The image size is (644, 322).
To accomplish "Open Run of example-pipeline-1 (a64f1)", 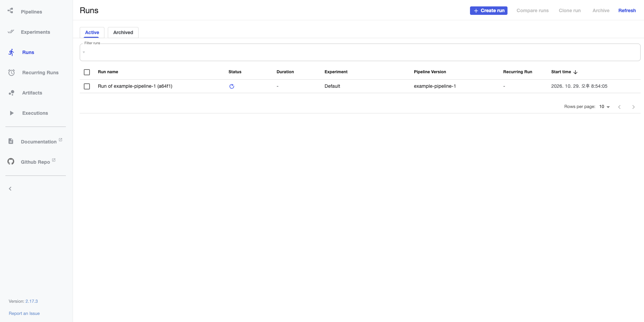I will [135, 86].
